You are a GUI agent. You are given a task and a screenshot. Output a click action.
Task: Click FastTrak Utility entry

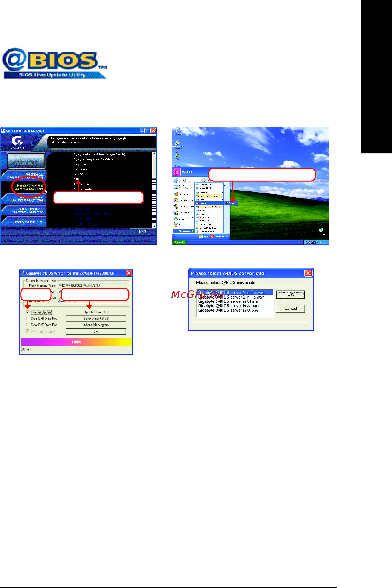[82, 209]
